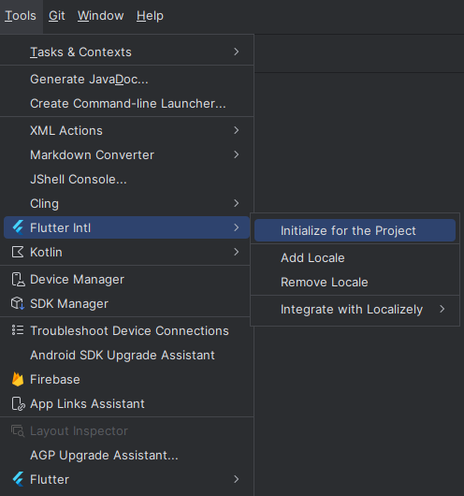Screen dimensions: 464x496
Task: Choose Troubleshoot Device Connections
Action: pos(127,331)
